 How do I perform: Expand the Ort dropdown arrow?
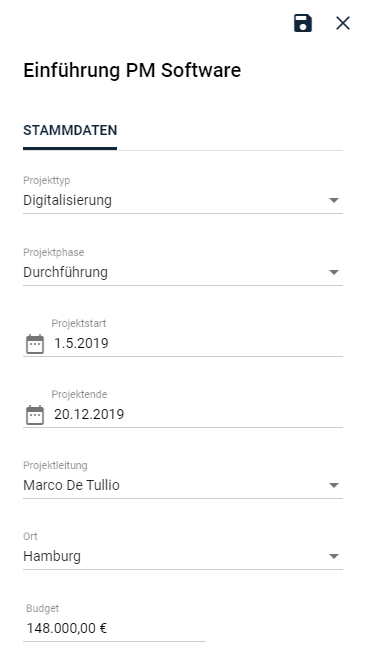(x=334, y=556)
